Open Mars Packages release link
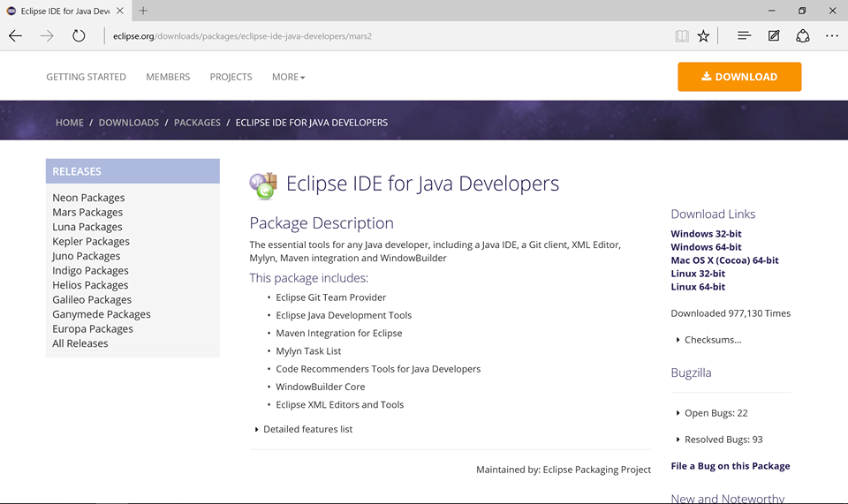The width and height of the screenshot is (848, 504). click(x=87, y=213)
